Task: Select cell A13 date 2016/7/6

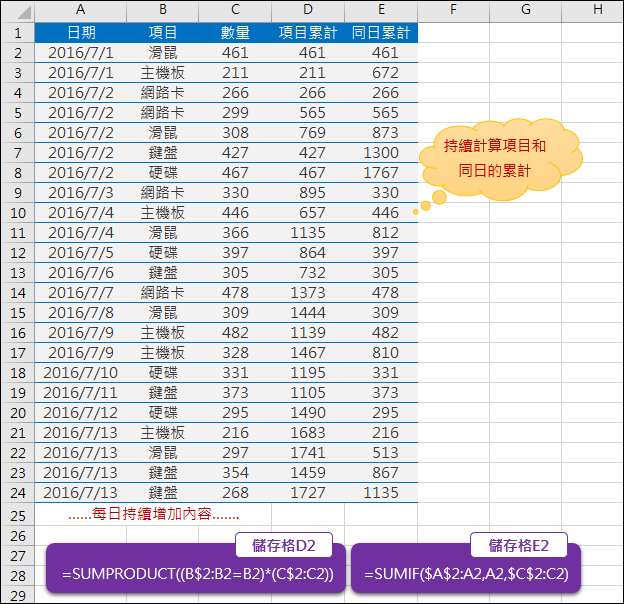Action: [x=81, y=273]
